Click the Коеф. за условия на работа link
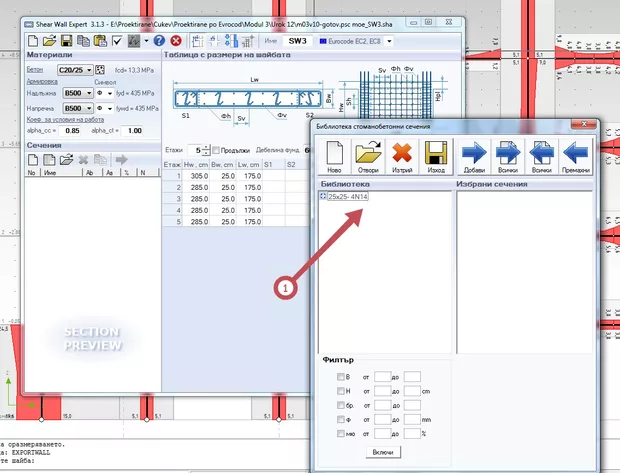 (66, 119)
